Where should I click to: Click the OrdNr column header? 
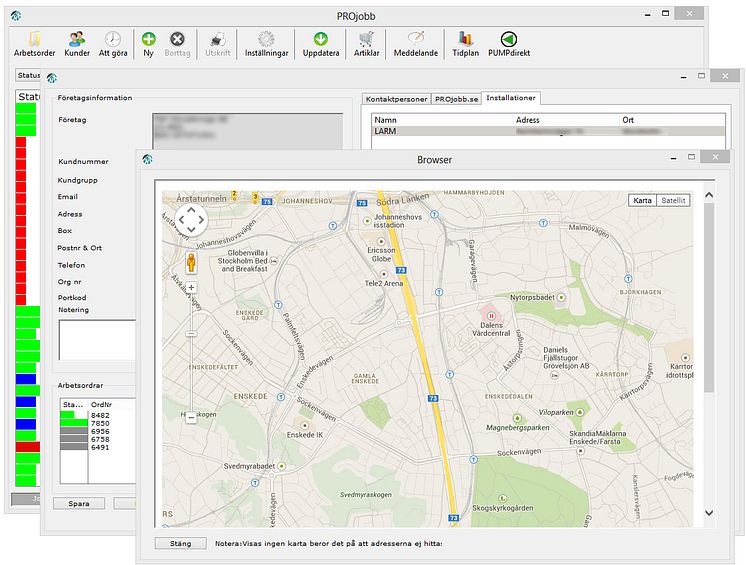(x=112, y=405)
